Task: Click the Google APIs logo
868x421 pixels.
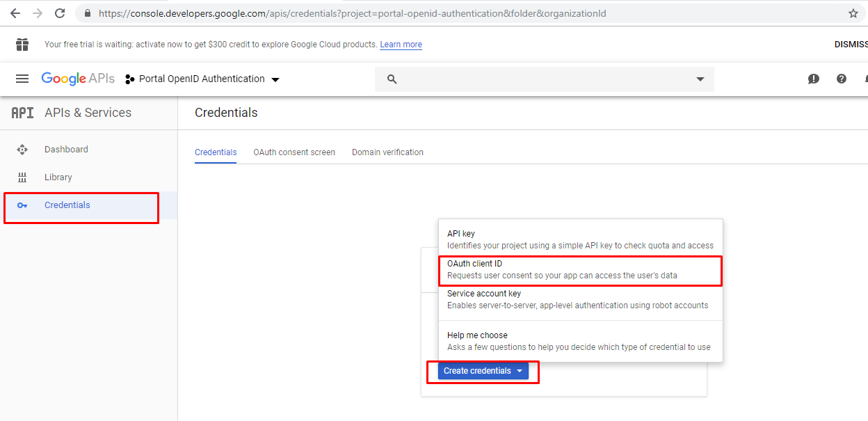Action: pyautogui.click(x=78, y=79)
